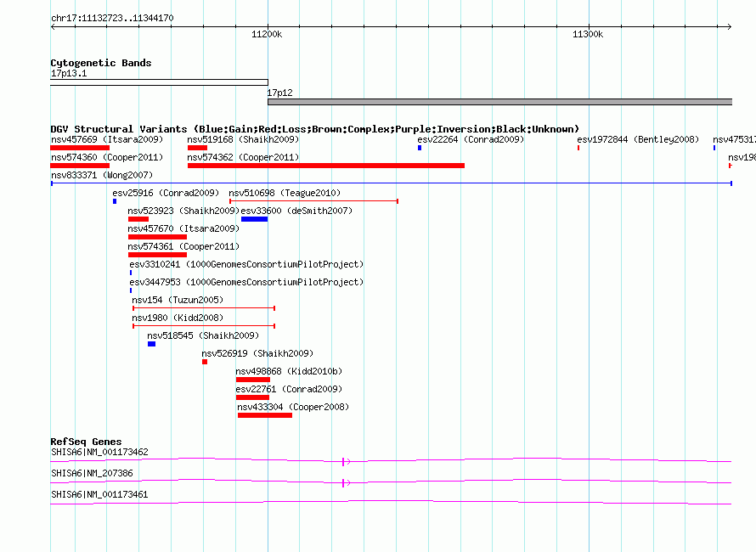Click the left arrow on coordinate ruler

53,27
